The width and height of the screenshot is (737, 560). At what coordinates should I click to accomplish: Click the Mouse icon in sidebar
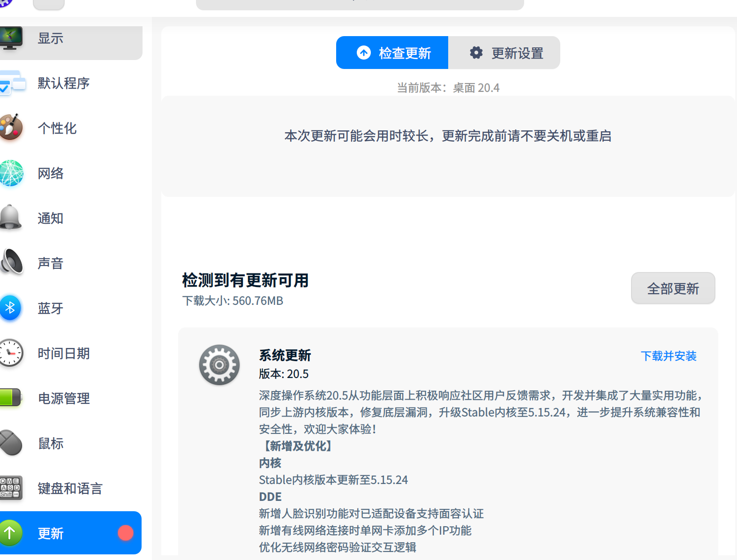(x=11, y=443)
